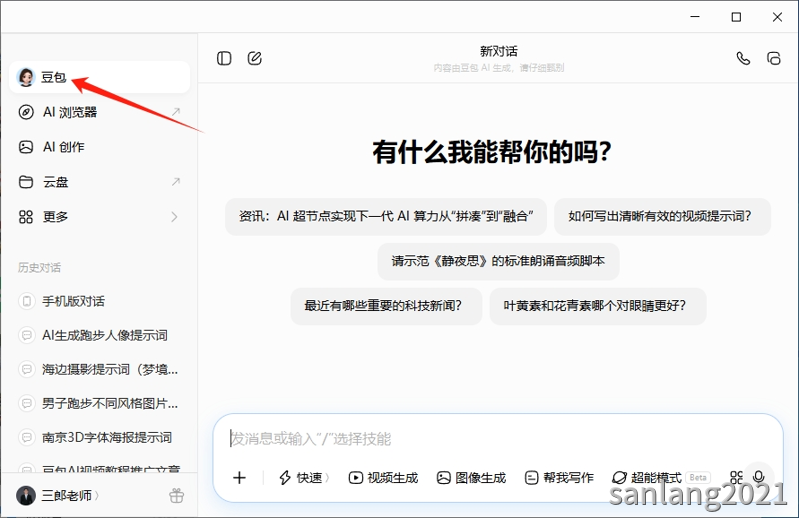799x518 pixels.
Task: Maximize the window
Action: pyautogui.click(x=736, y=17)
